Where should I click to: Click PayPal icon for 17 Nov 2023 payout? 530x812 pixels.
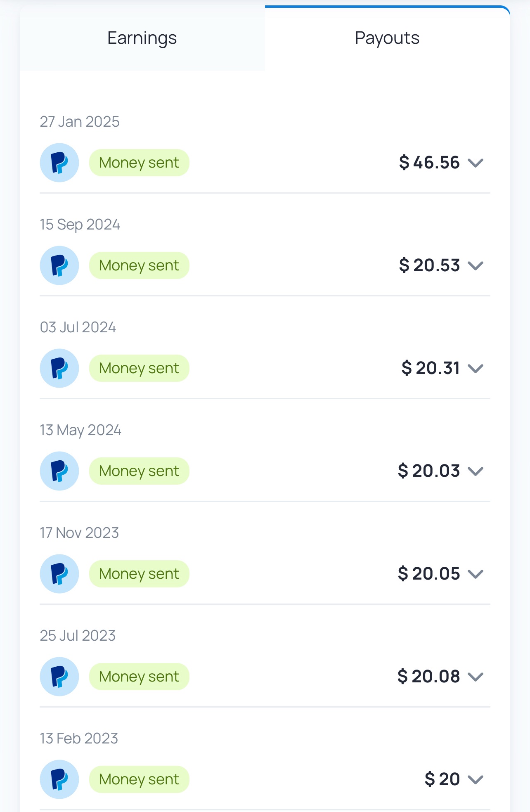pos(59,574)
